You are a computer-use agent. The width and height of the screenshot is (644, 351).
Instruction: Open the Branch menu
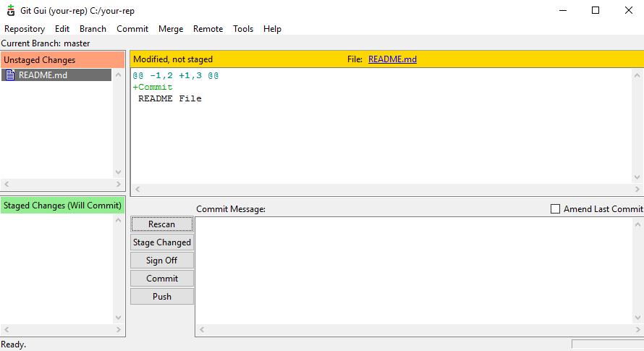pyautogui.click(x=93, y=29)
